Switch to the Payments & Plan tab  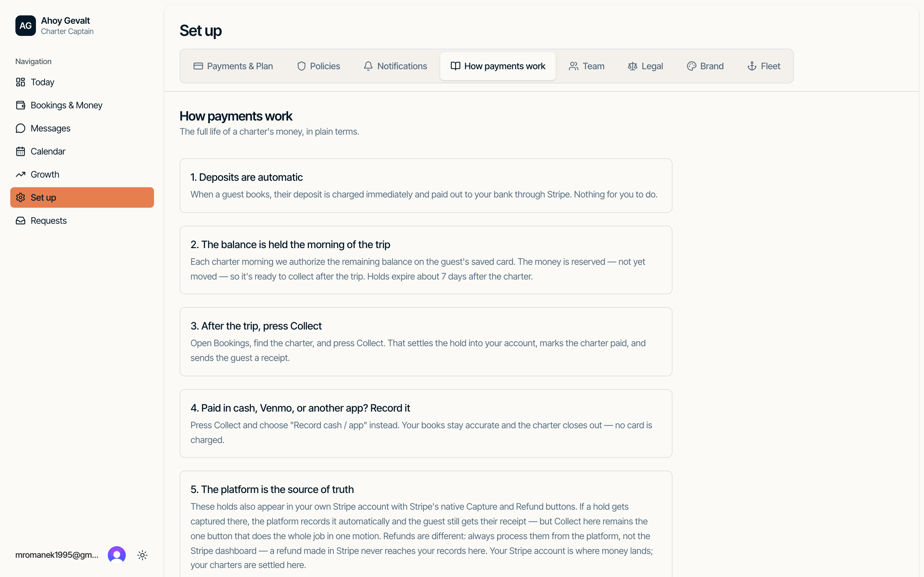point(233,66)
